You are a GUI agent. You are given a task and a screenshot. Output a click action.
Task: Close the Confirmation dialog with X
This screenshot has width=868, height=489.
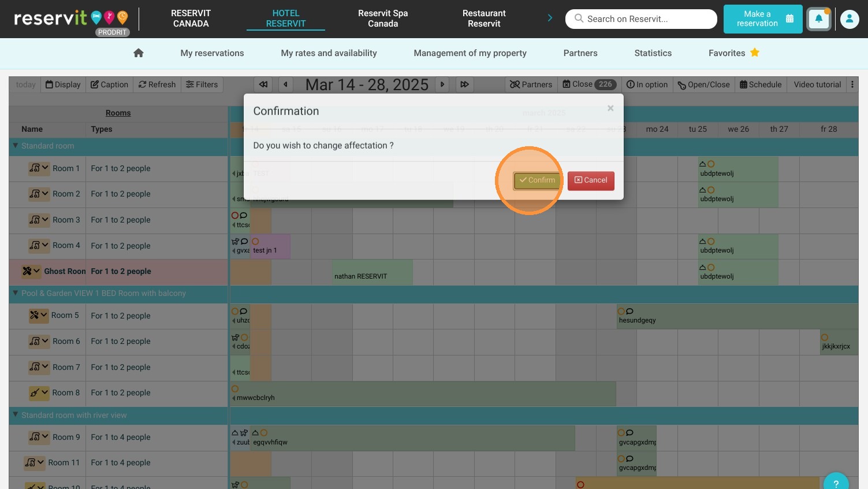(x=610, y=108)
